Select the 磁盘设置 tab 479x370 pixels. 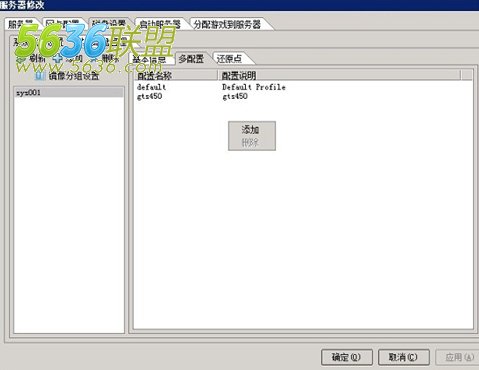[110, 24]
